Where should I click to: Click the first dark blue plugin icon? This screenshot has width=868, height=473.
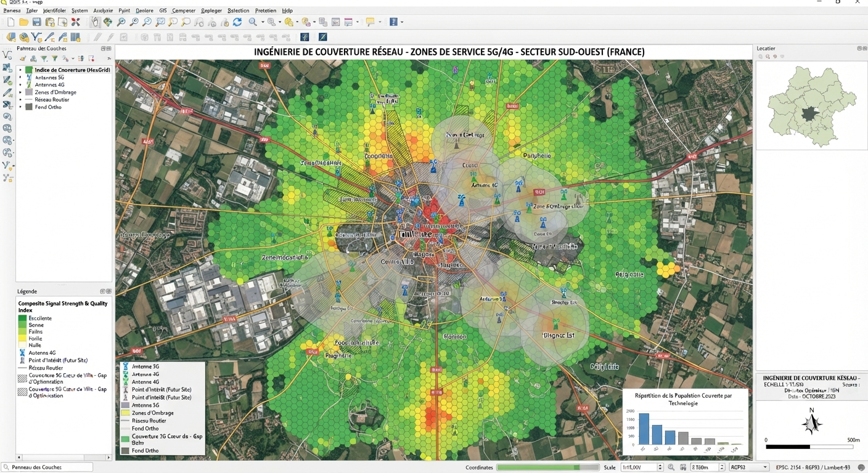304,38
